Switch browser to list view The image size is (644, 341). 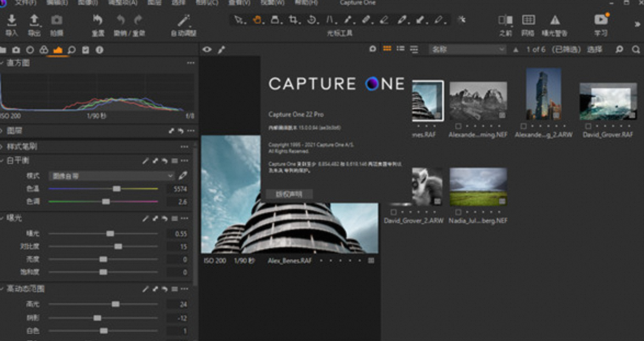click(x=400, y=49)
